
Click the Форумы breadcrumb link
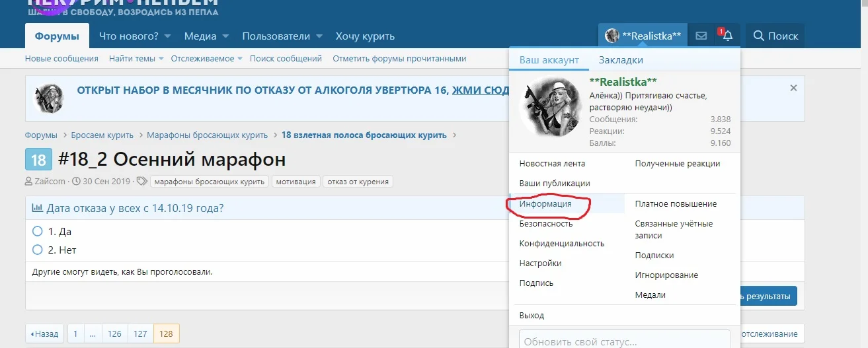[x=41, y=135]
